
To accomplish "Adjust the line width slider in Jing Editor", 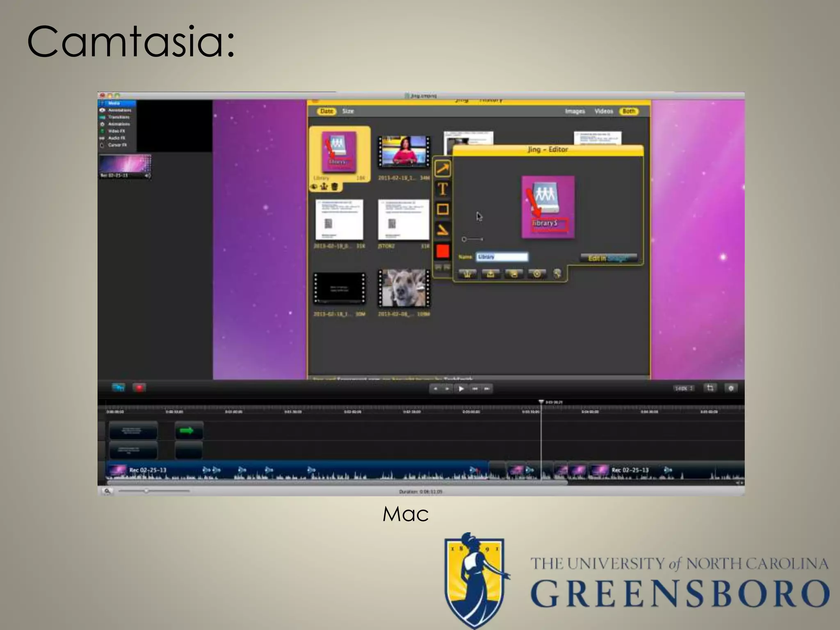I will point(472,239).
